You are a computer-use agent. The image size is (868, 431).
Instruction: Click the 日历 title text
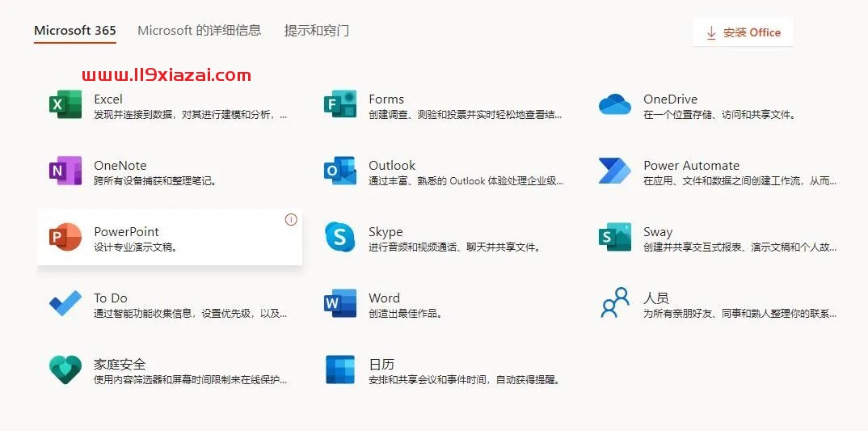(x=381, y=364)
